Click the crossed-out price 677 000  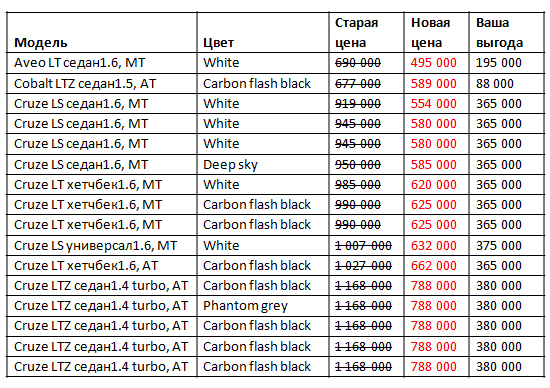click(x=358, y=83)
